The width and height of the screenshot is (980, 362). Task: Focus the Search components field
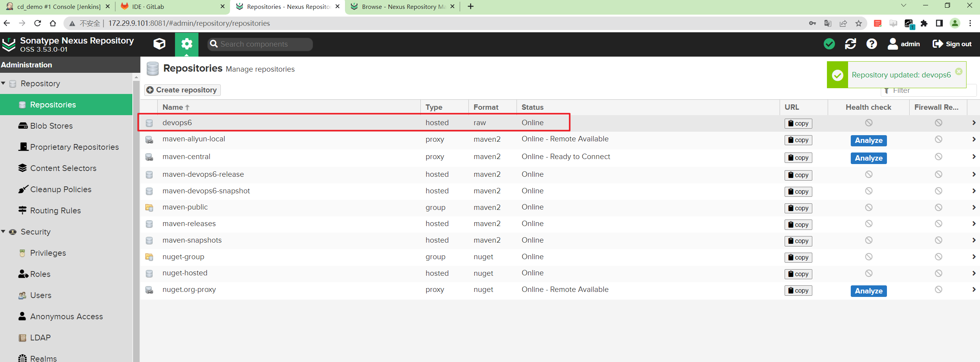coord(260,44)
